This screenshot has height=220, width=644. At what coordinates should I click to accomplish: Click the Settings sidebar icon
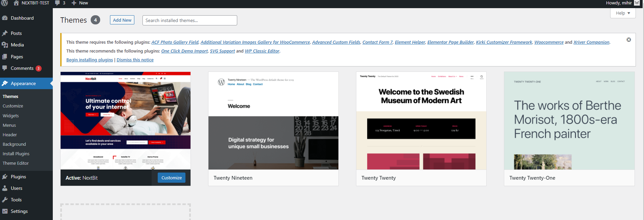click(5, 211)
